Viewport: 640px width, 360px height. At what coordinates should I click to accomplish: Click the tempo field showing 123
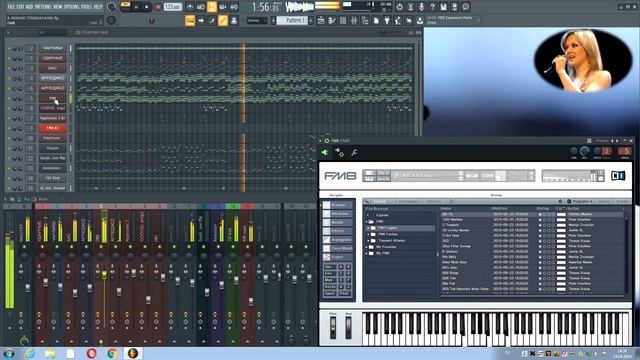click(x=173, y=7)
